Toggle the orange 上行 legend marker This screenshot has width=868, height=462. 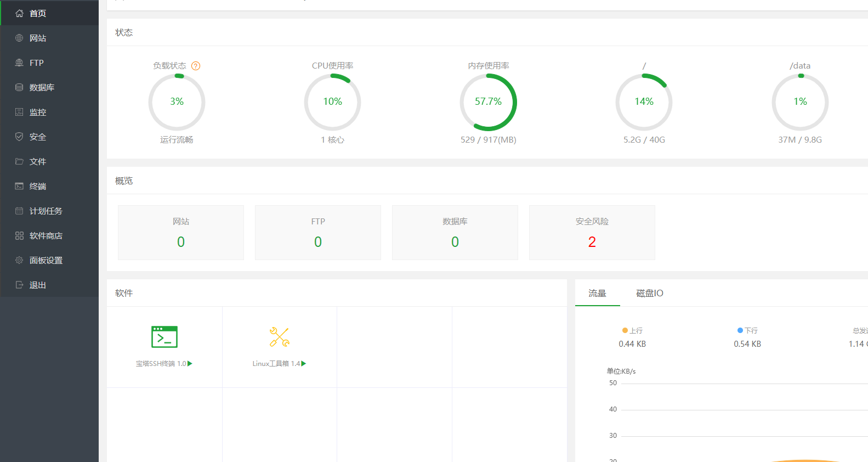(x=625, y=330)
